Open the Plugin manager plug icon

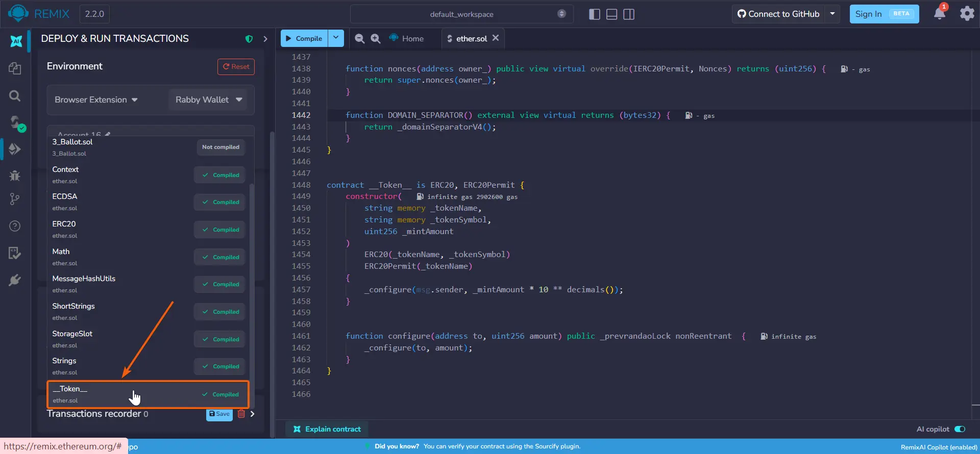[15, 280]
